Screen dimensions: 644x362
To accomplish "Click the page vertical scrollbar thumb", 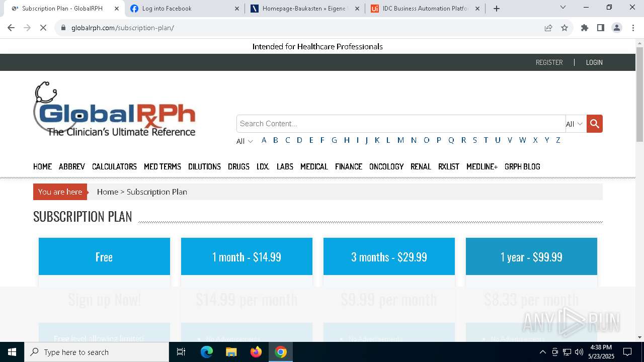I will tap(639, 94).
